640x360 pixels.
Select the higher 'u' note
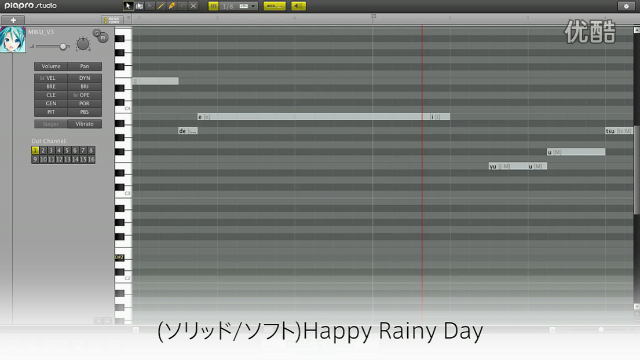576,152
